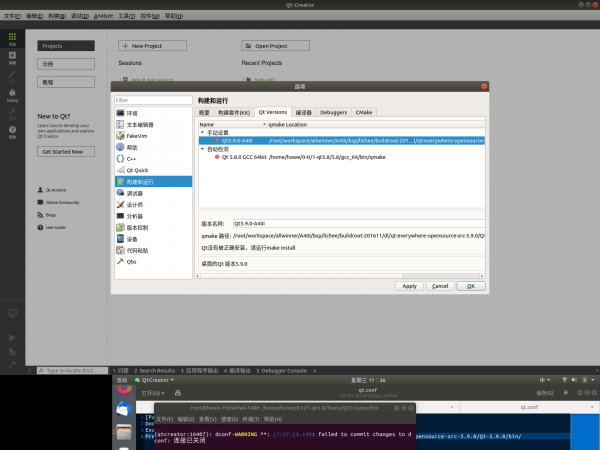Switch to the CMake tab
This screenshot has height=450, width=600.
(364, 113)
